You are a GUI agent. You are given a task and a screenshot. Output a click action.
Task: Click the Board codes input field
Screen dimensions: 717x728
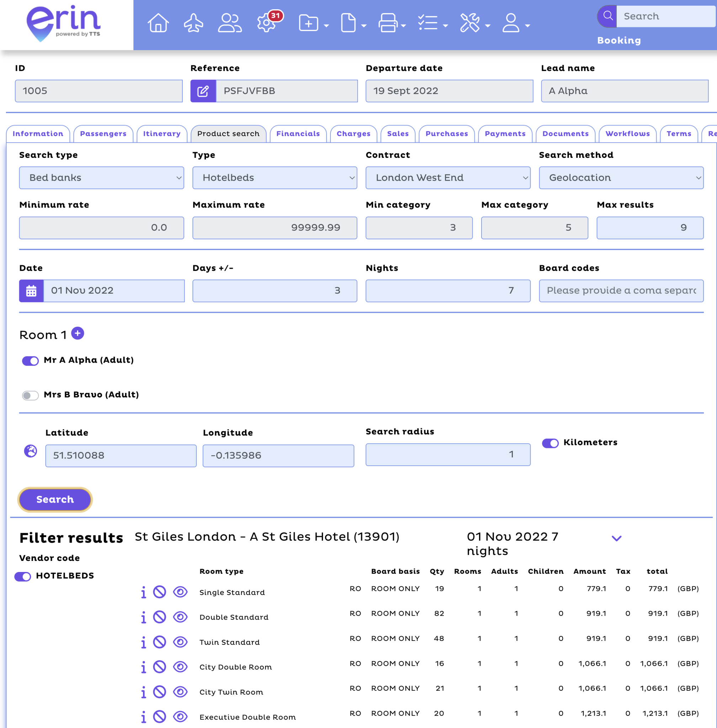click(x=621, y=291)
